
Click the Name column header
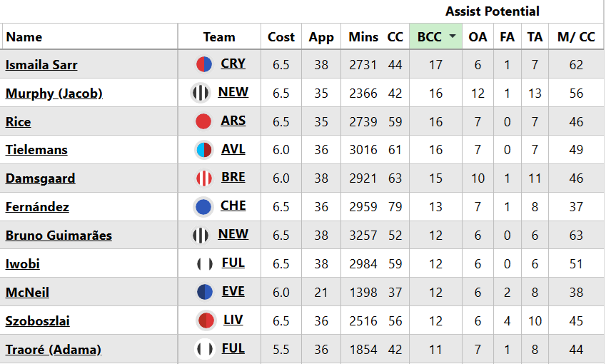[x=24, y=37]
